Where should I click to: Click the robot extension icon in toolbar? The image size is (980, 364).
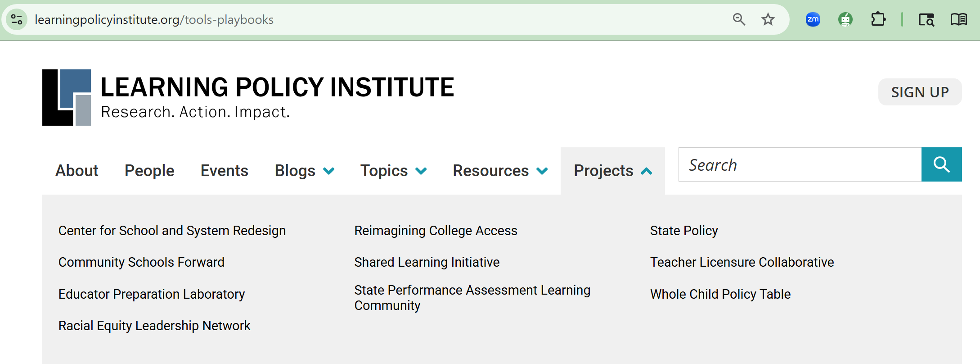(845, 19)
